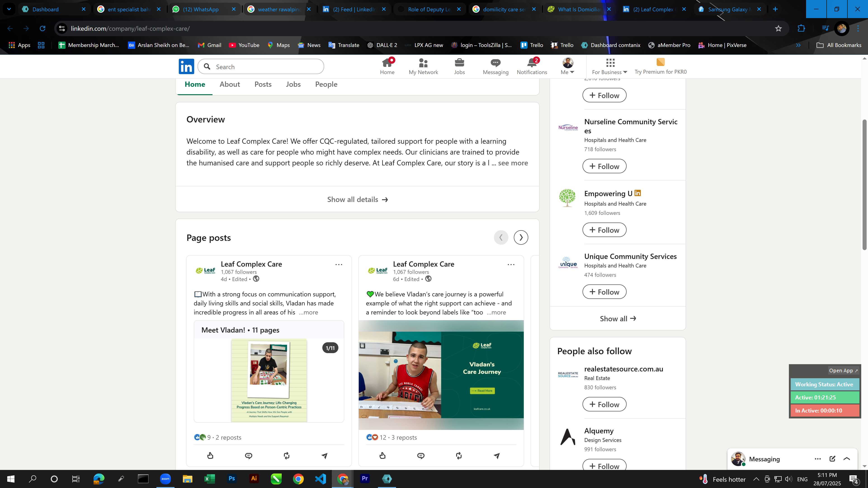The image size is (868, 488).
Task: Repost the Vladan's Care Journey post
Action: 459,456
